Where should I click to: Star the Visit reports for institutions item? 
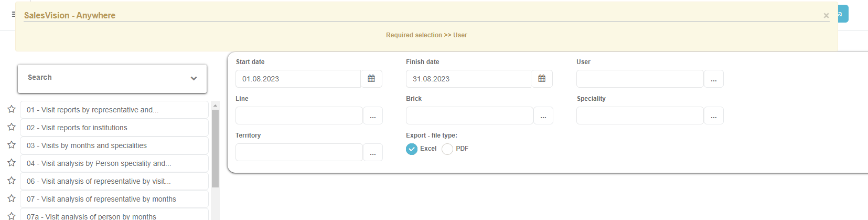coord(12,127)
